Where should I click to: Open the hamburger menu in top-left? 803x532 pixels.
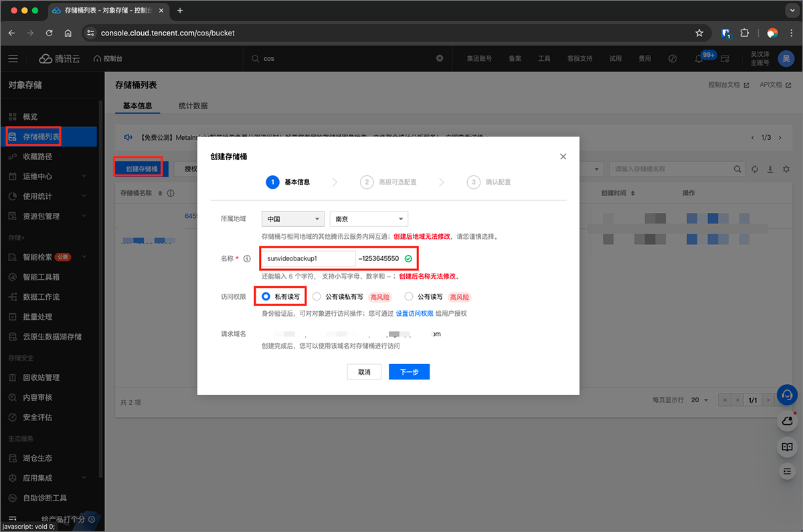click(13, 59)
